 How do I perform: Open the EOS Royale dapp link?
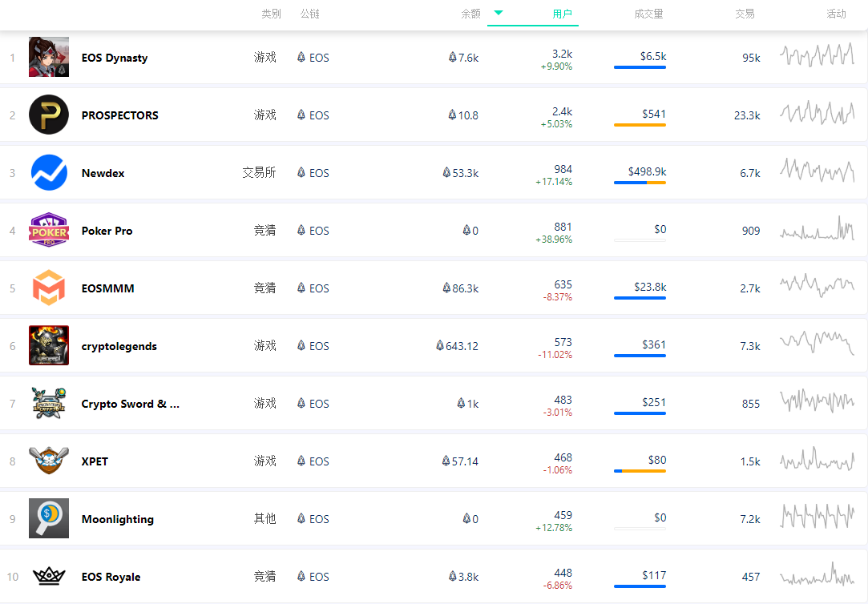(x=111, y=577)
